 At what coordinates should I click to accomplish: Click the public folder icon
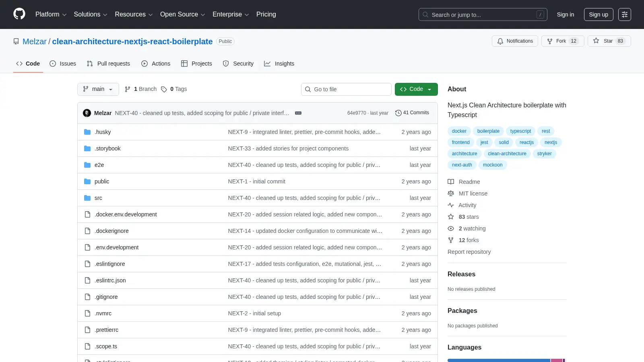[x=87, y=181]
